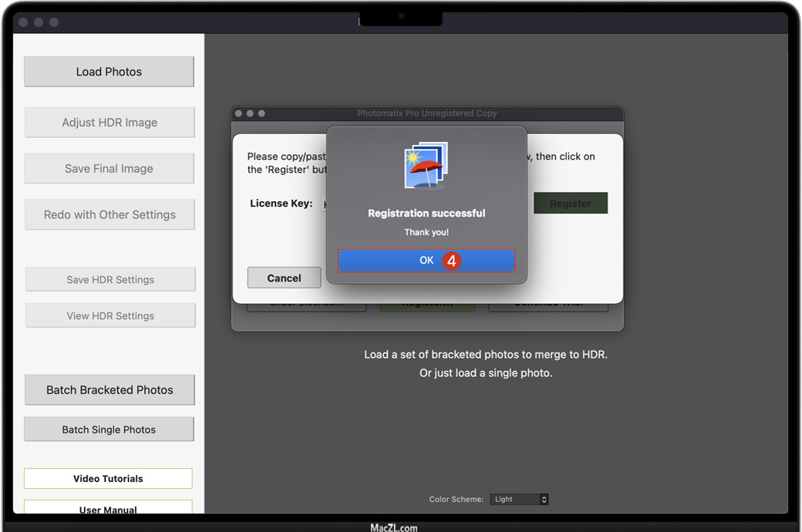Open the User Manual link

108,507
